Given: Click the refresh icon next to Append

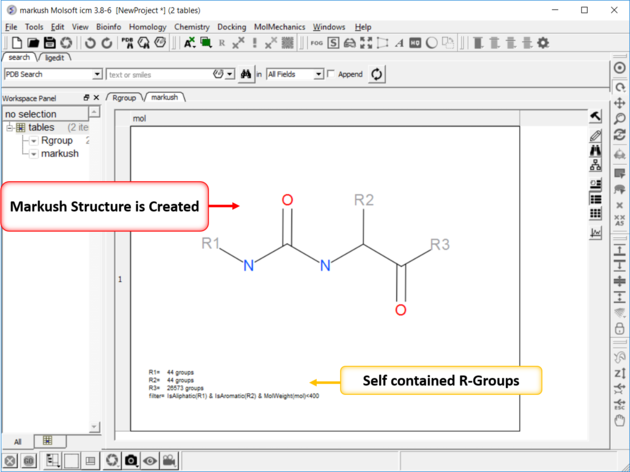Looking at the screenshot, I should point(377,74).
